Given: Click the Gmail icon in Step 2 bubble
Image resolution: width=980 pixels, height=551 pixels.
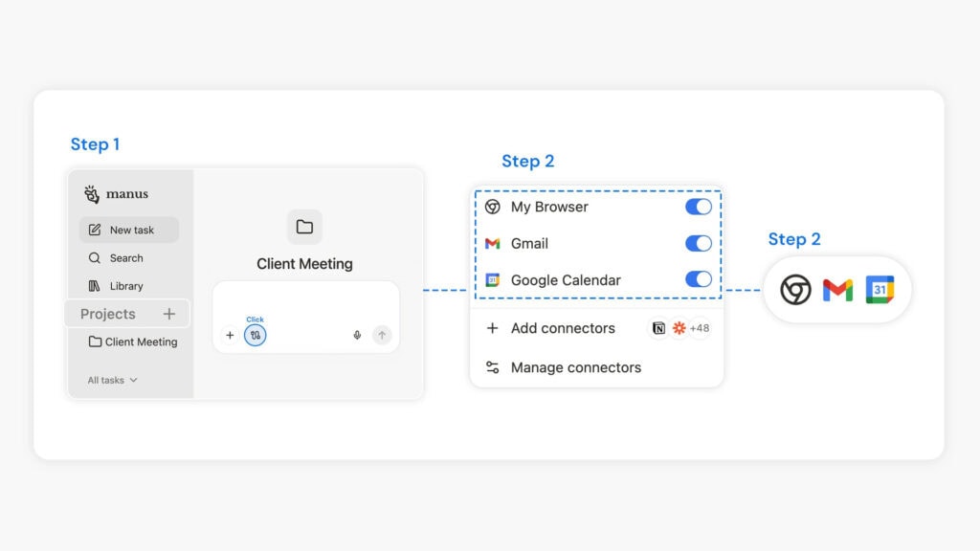Looking at the screenshot, I should click(x=836, y=289).
